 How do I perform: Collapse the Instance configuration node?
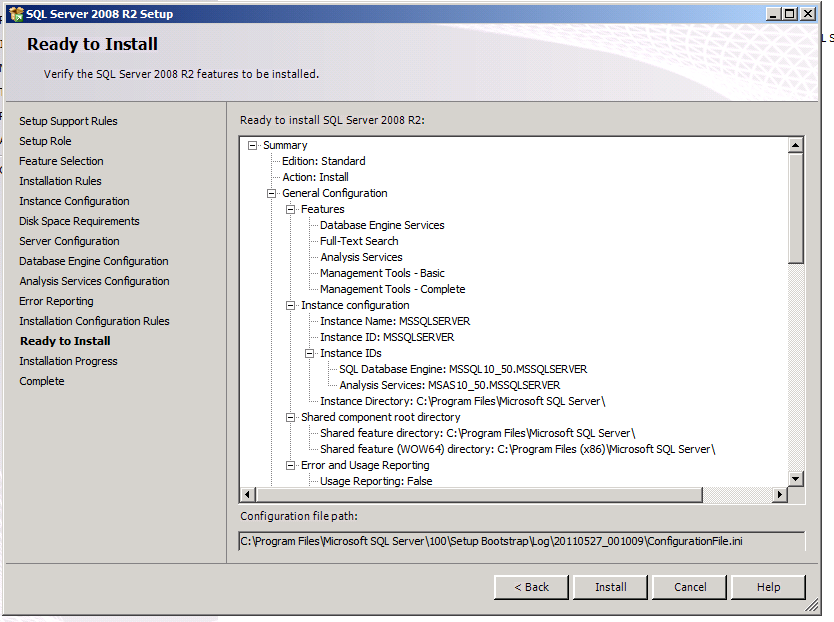(290, 305)
